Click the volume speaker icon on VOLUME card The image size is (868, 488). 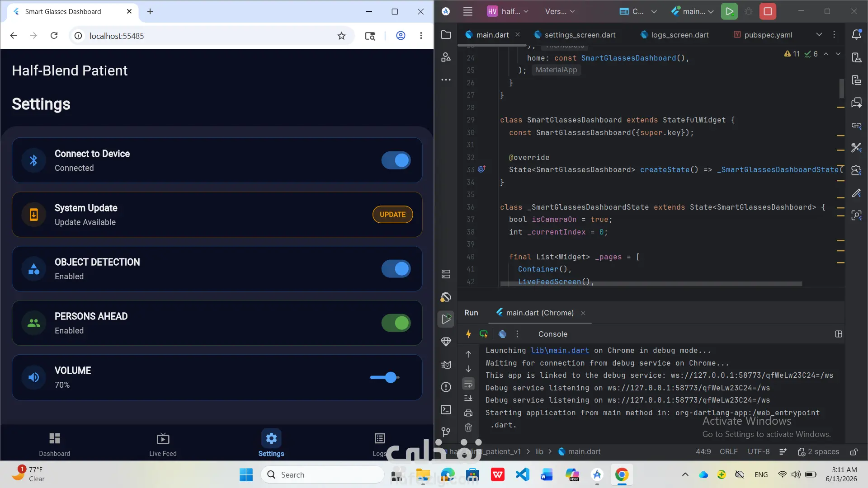(x=33, y=377)
